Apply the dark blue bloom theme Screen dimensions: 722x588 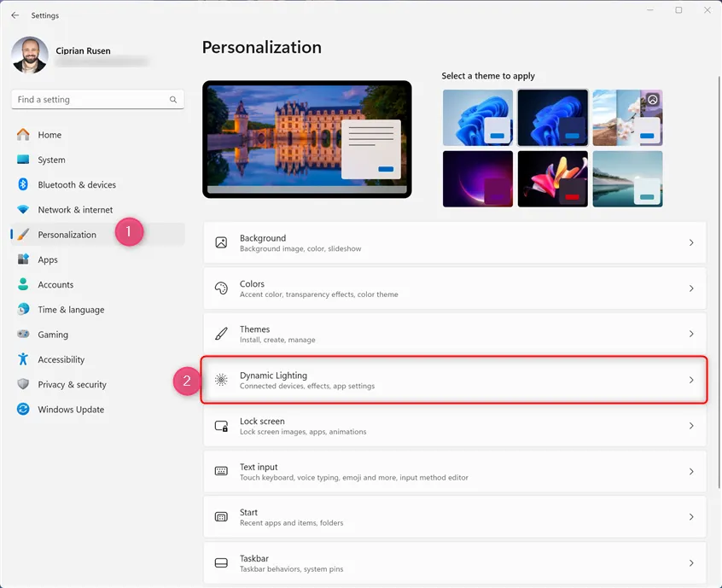(552, 118)
